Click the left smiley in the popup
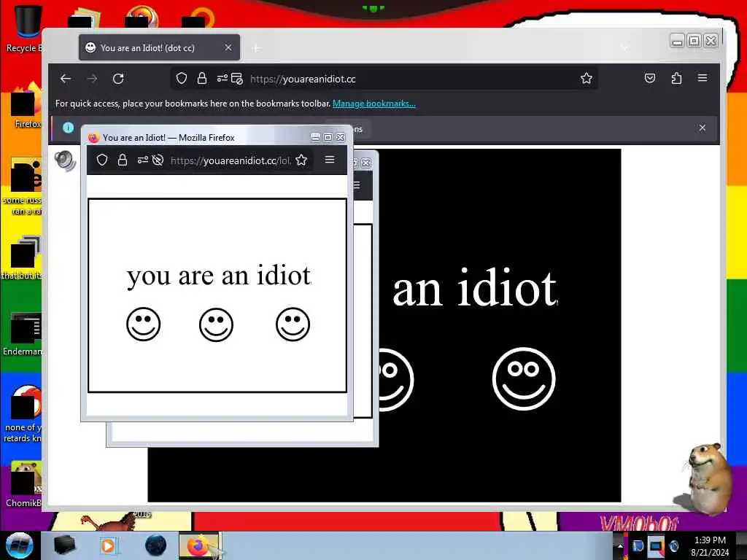Viewport: 747px width, 560px height. [144, 324]
